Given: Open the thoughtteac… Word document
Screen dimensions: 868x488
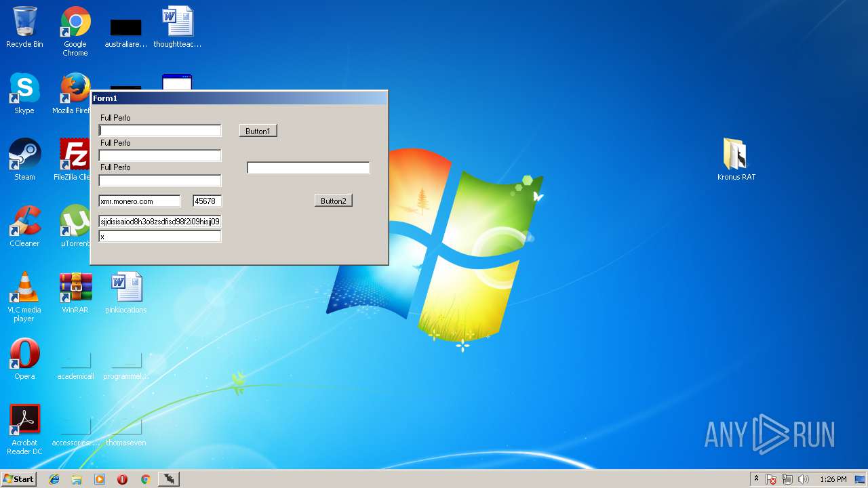Looking at the screenshot, I should tap(177, 27).
